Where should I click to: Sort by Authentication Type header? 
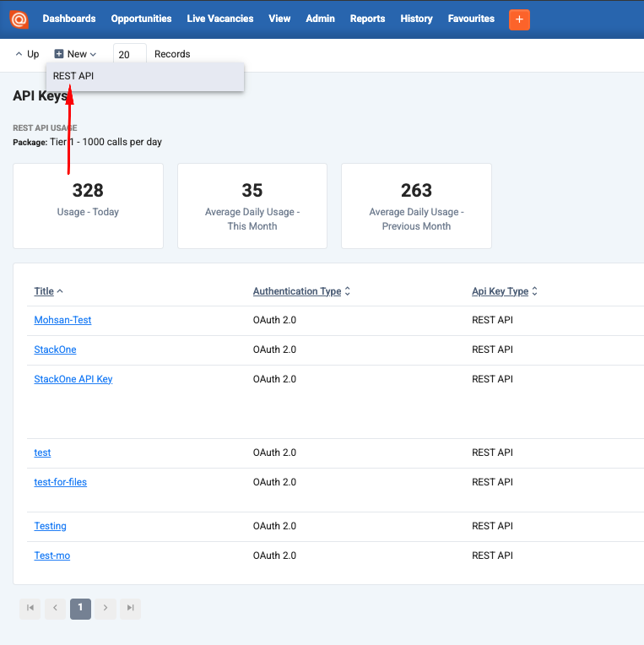click(297, 291)
